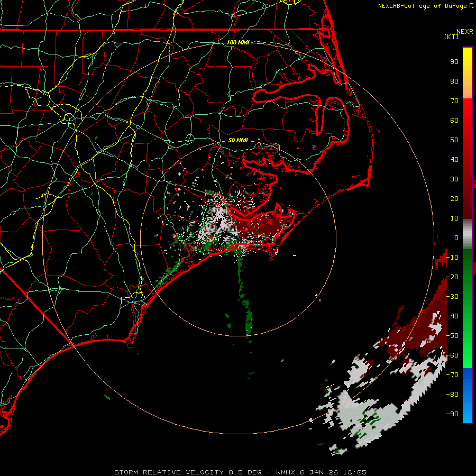476x476 pixels.
Task: Click the -50 value on the velocity scale
Action: (452, 336)
